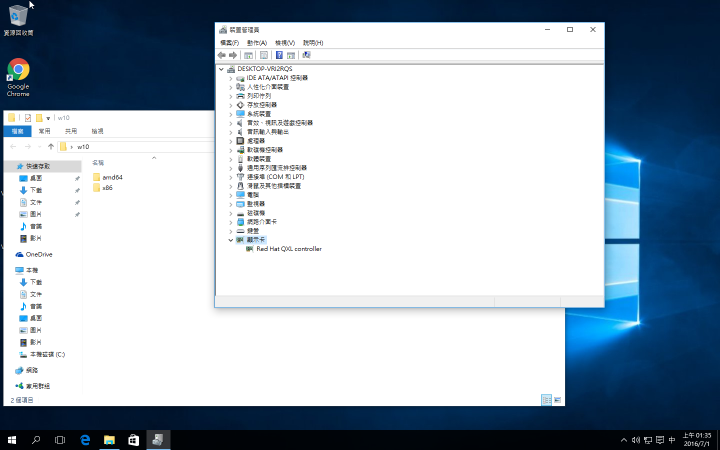Open the amd64 folder
This screenshot has width=720, height=450.
pos(107,177)
